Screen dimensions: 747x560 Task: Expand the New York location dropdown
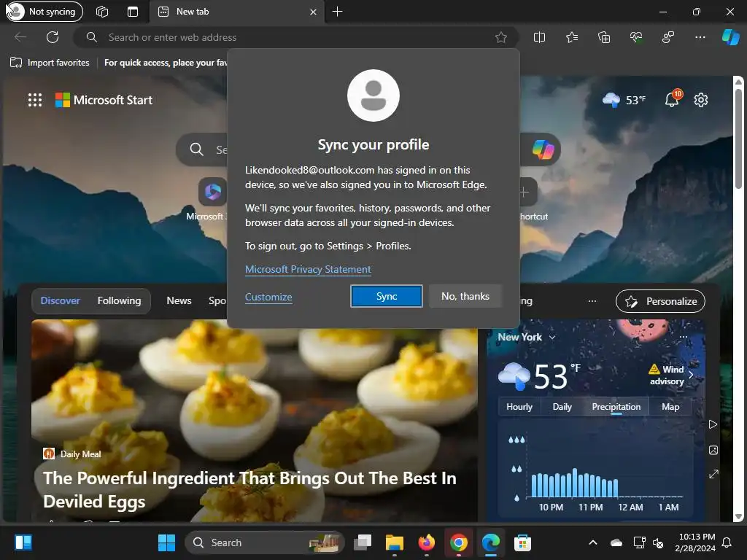pyautogui.click(x=526, y=337)
